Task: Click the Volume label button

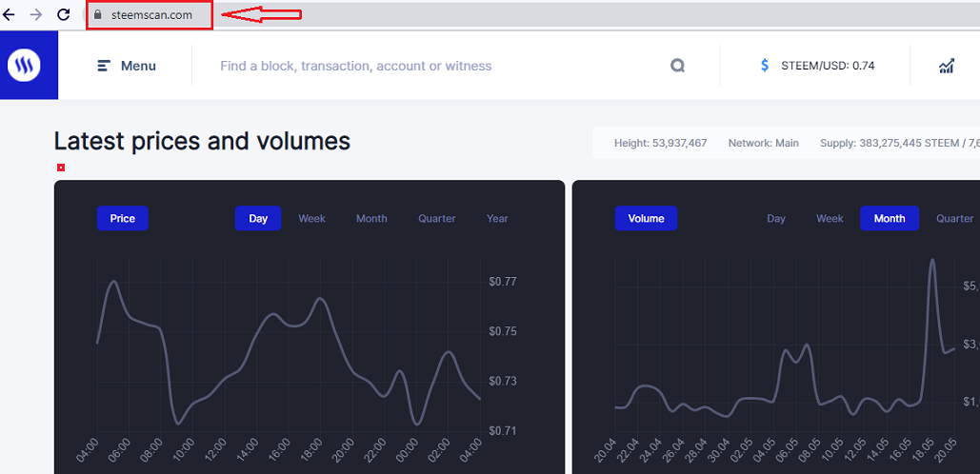Action: click(647, 219)
